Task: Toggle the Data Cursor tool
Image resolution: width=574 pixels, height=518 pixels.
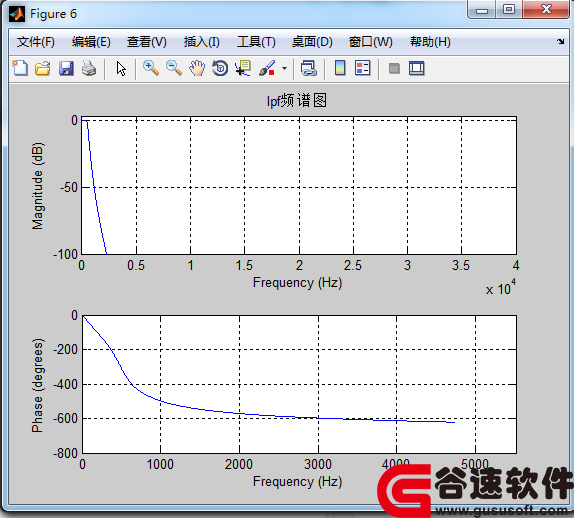Action: point(243,68)
